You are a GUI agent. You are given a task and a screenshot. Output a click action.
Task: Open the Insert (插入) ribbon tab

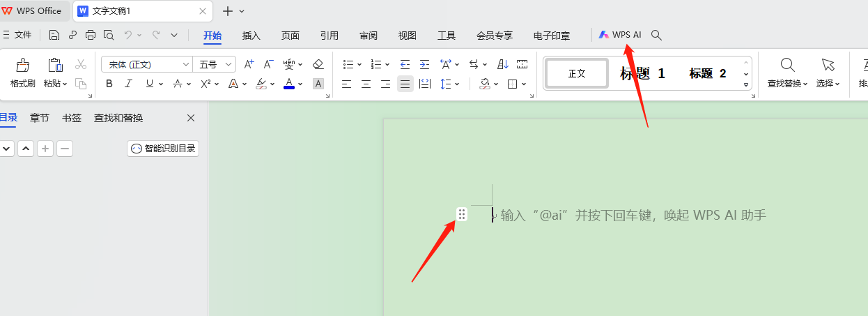pos(251,36)
